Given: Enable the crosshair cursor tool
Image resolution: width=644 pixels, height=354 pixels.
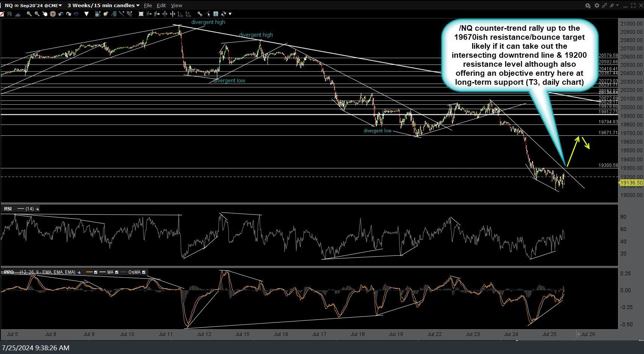Looking at the screenshot, I should pos(53,14).
